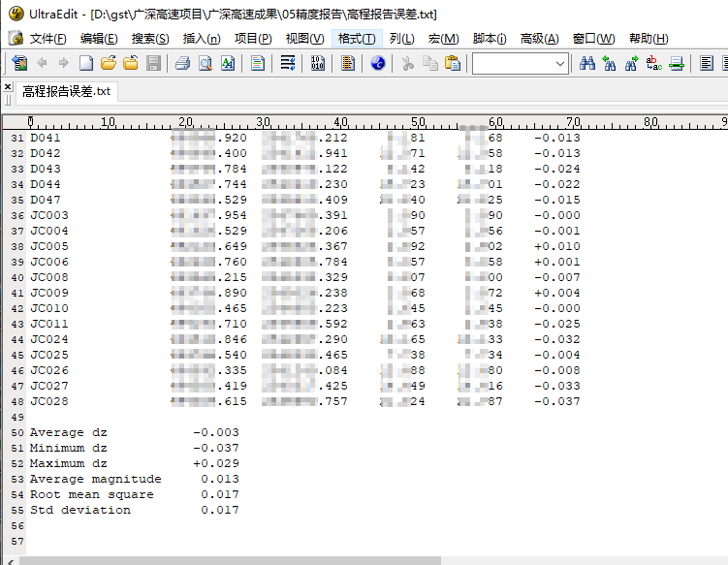This screenshot has width=728, height=565.
Task: Open Print Preview from the toolbar
Action: click(x=205, y=64)
